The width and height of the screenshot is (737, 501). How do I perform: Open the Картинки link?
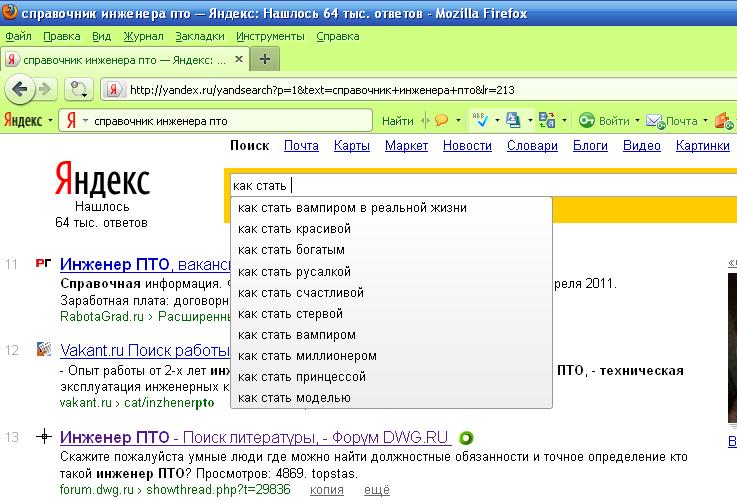pos(703,146)
